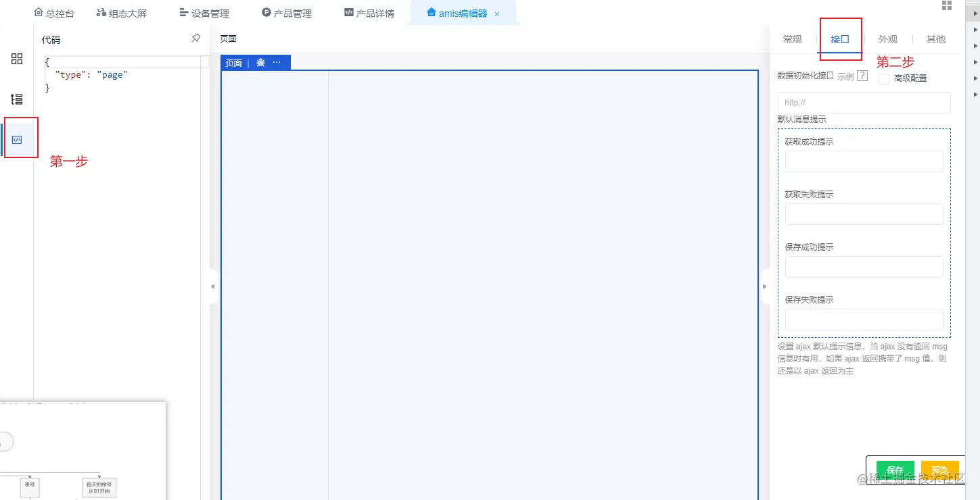Select the code view icon in left sidebar
The height and width of the screenshot is (500, 980).
(17, 140)
